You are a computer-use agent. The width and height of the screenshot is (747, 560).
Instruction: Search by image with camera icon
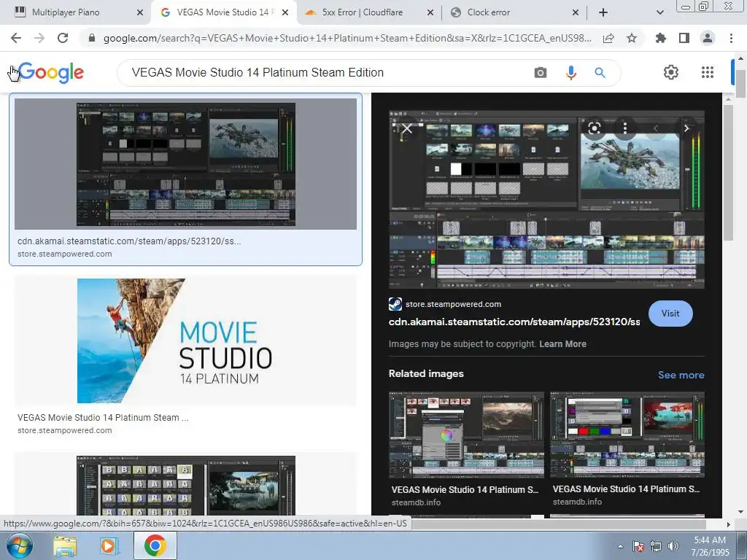tap(541, 73)
